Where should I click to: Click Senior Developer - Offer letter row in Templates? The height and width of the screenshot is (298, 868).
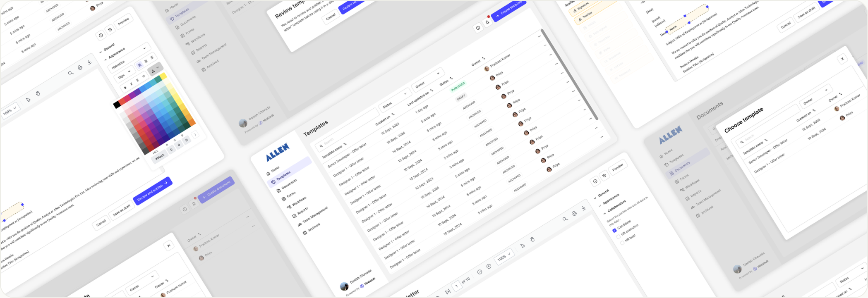click(347, 155)
